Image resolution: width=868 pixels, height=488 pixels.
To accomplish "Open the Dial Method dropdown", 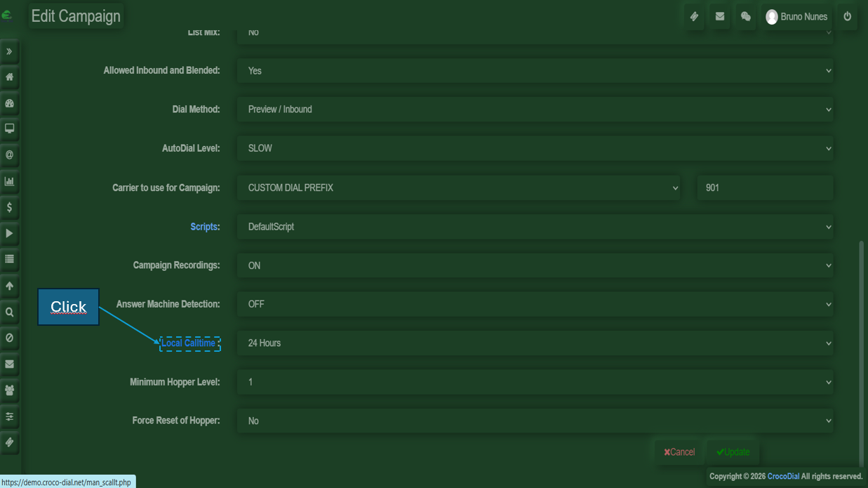I will coord(535,110).
